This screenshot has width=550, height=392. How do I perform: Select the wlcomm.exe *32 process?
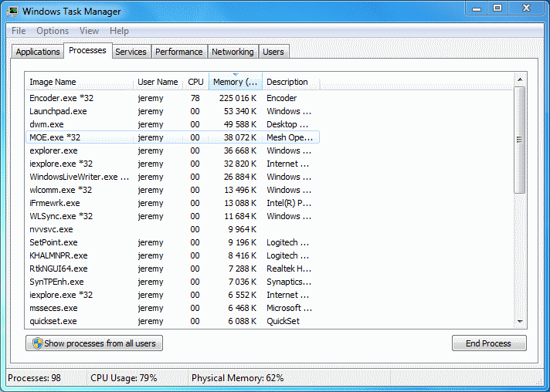coord(172,190)
